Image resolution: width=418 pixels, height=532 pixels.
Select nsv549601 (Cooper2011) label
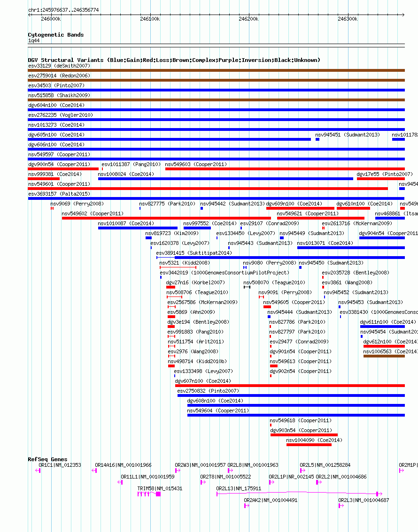(x=59, y=184)
